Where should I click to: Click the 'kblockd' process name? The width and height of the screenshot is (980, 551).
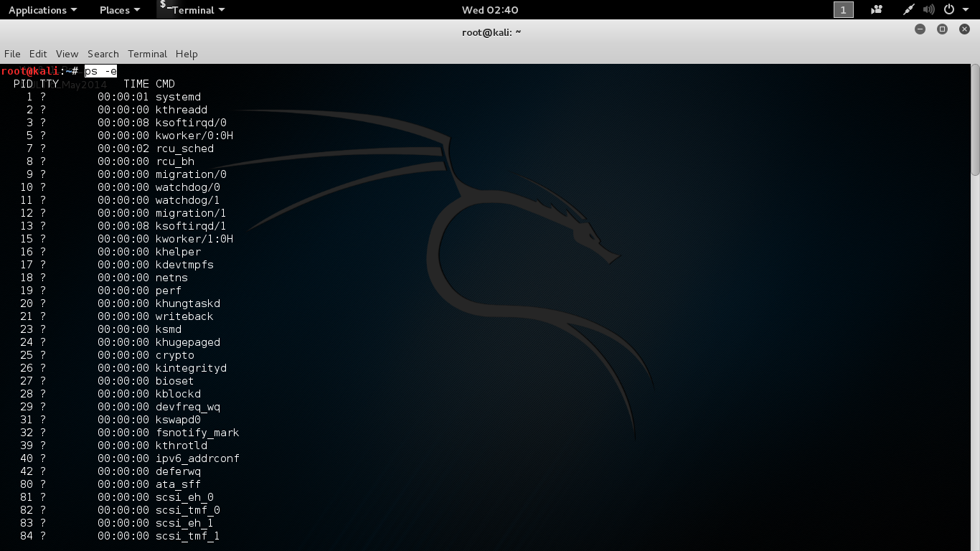click(x=178, y=394)
